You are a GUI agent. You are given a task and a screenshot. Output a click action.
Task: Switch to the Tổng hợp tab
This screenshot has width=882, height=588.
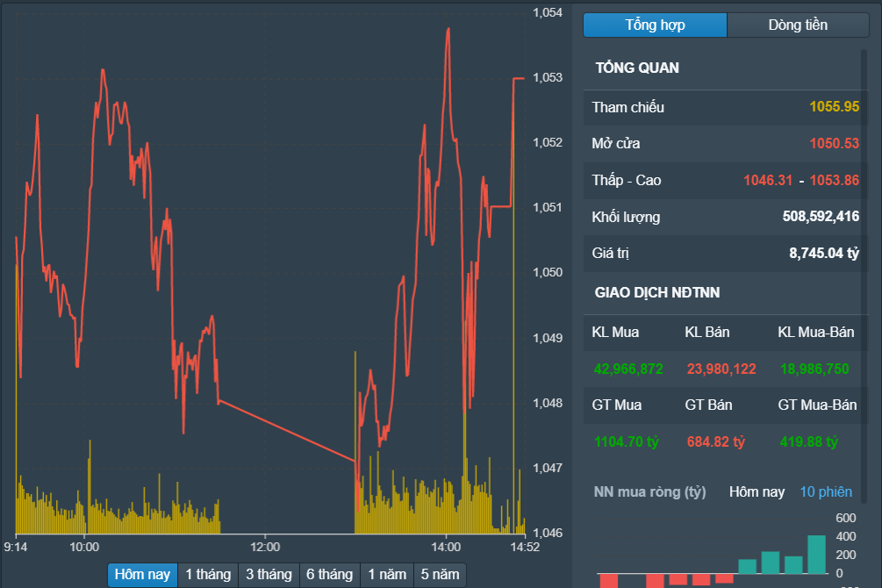pyautogui.click(x=655, y=25)
